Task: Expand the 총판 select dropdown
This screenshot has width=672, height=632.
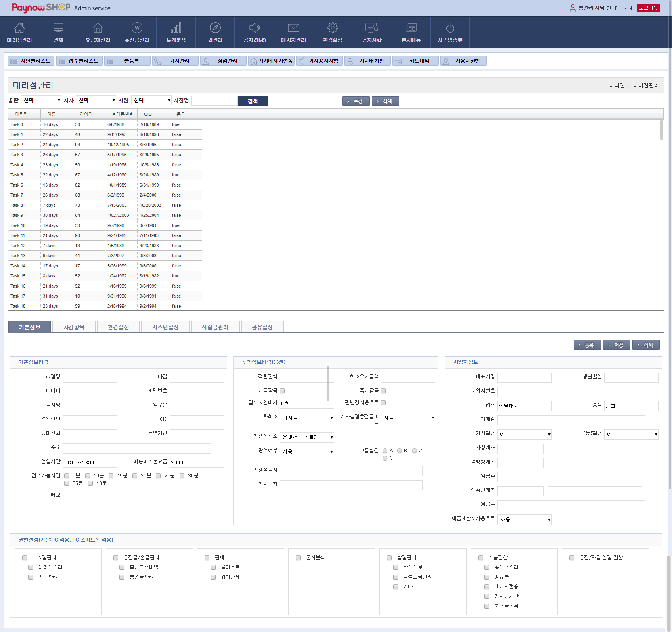Action: tap(41, 100)
